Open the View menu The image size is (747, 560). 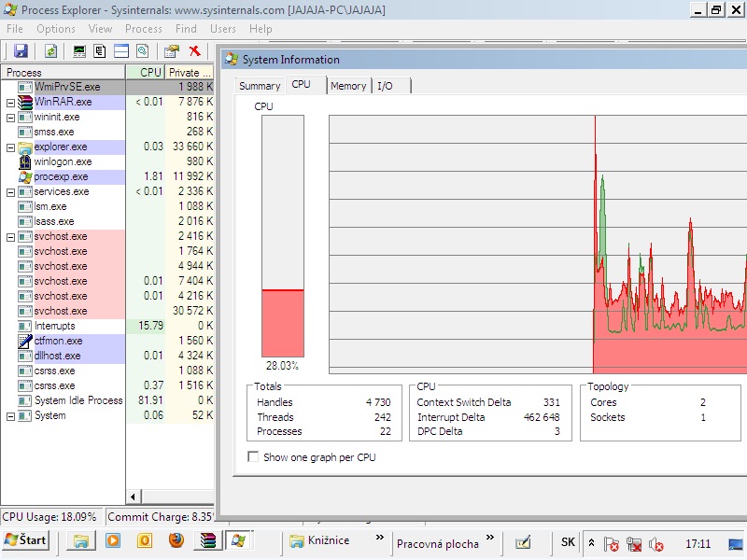pos(100,29)
